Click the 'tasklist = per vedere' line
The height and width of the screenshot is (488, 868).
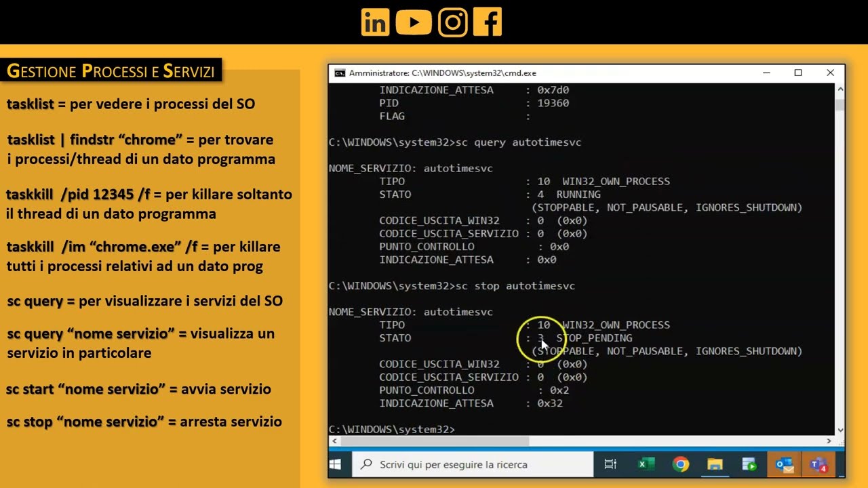point(131,104)
